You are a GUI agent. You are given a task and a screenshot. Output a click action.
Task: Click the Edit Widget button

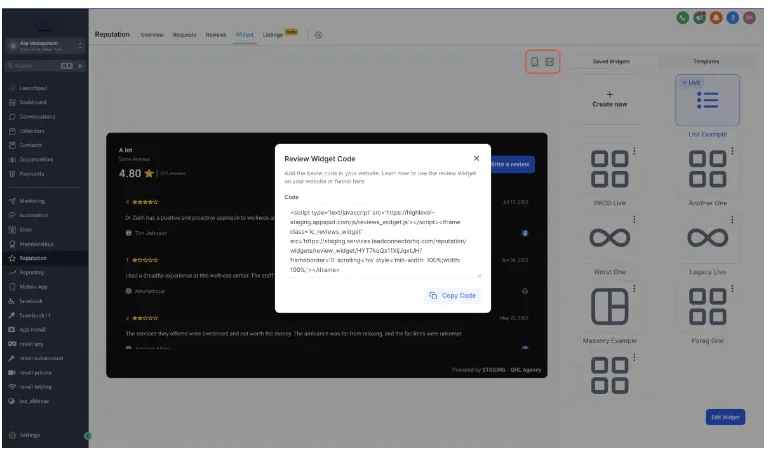click(725, 417)
